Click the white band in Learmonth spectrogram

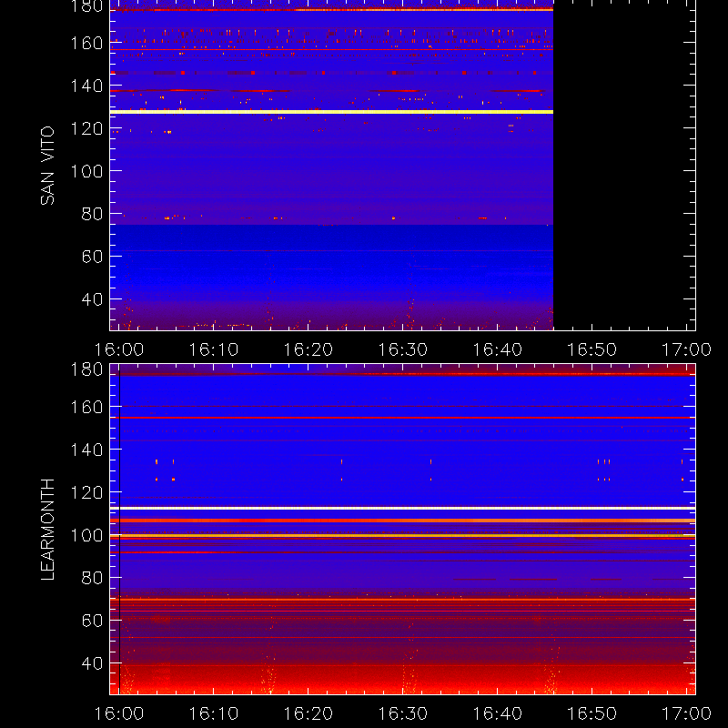pyautogui.click(x=402, y=509)
